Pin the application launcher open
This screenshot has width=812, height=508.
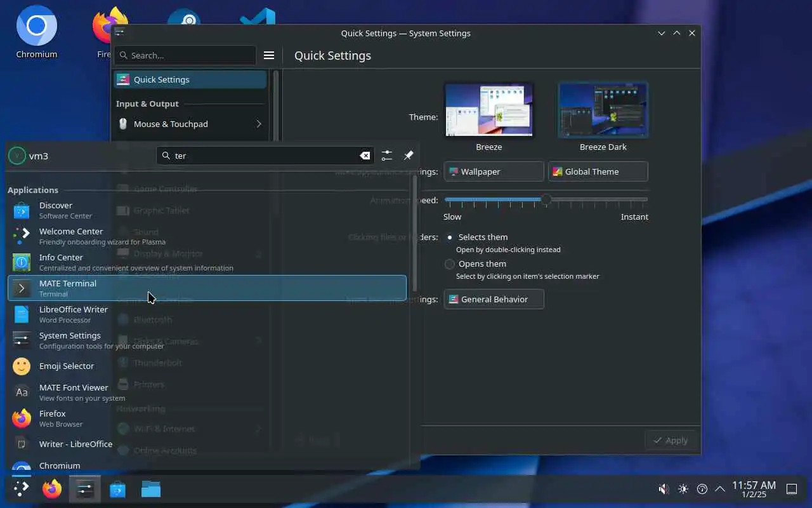point(409,156)
